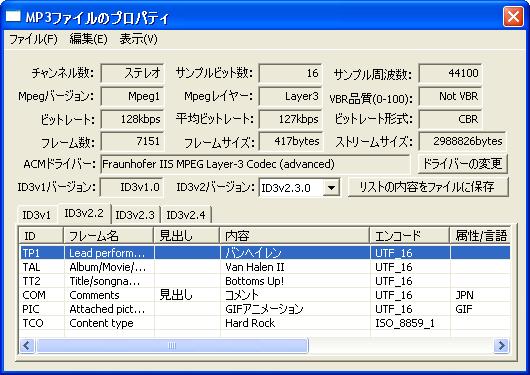Switch to the ID3v2.3 tab

pyautogui.click(x=135, y=215)
